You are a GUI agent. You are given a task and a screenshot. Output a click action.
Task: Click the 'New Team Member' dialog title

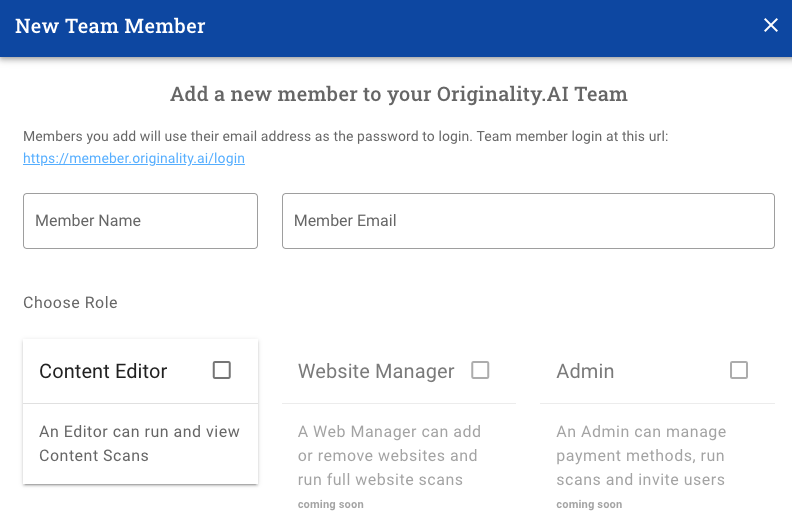coord(110,26)
